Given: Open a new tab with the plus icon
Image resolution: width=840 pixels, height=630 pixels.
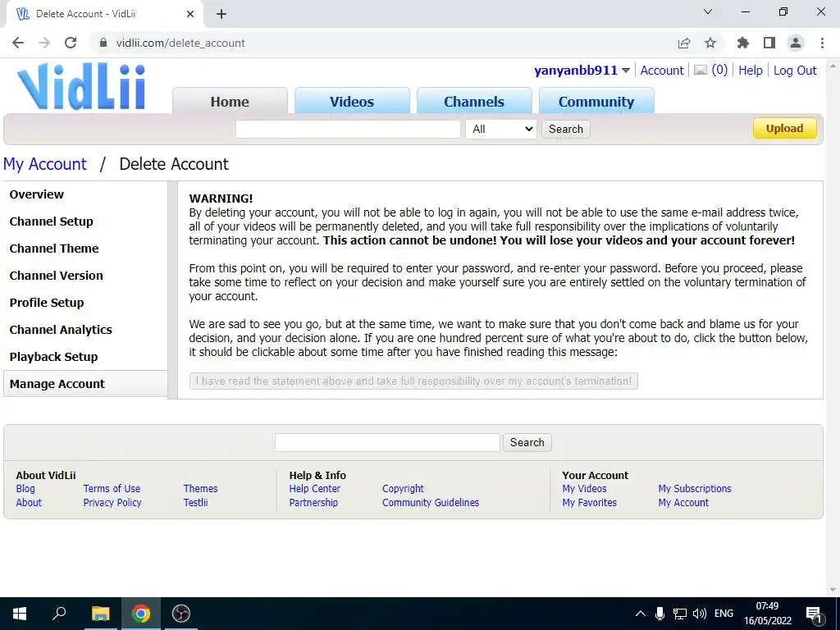Looking at the screenshot, I should pyautogui.click(x=221, y=14).
